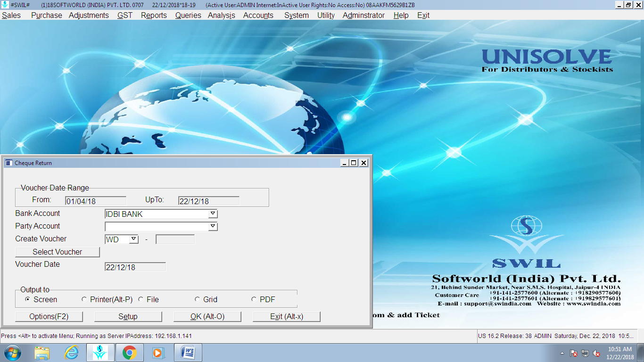Minimize the Cheque Return dialog
The height and width of the screenshot is (362, 644).
(345, 163)
